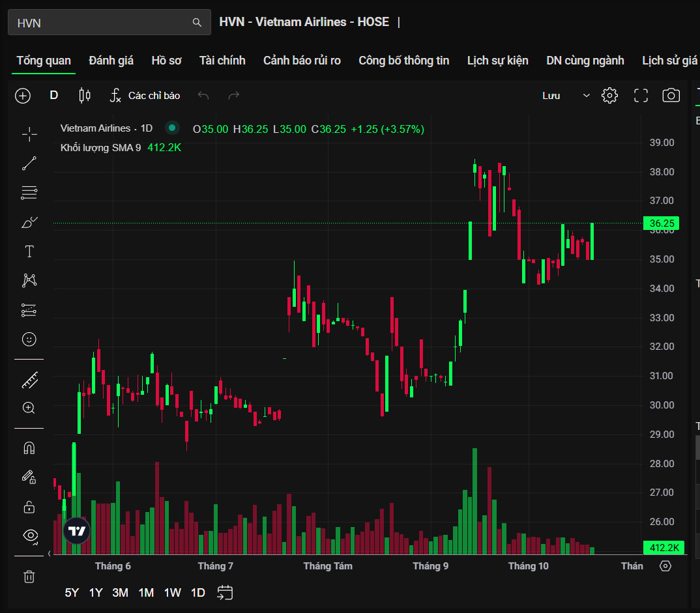This screenshot has width=700, height=613.
Task: Select the 3M time range button
Action: tap(120, 593)
